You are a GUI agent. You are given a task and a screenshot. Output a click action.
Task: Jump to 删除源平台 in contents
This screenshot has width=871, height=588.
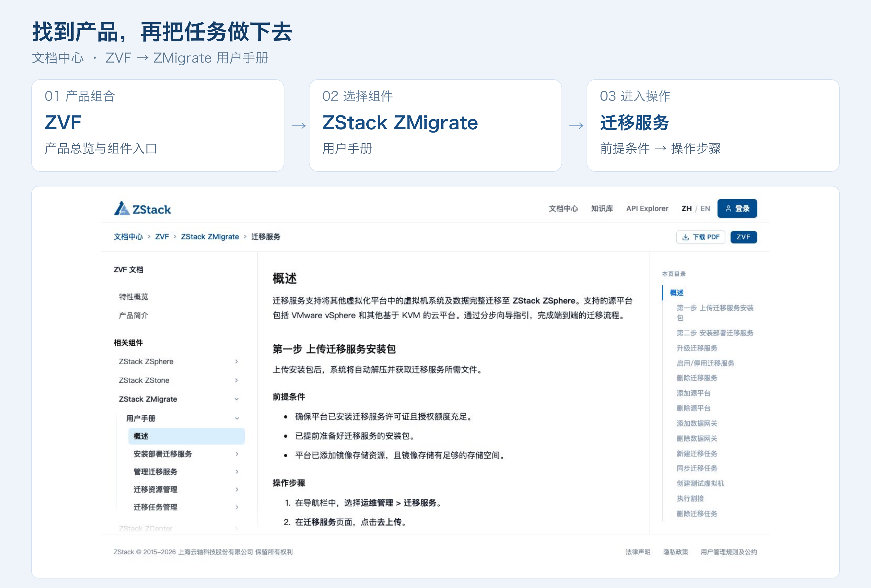[x=693, y=408]
